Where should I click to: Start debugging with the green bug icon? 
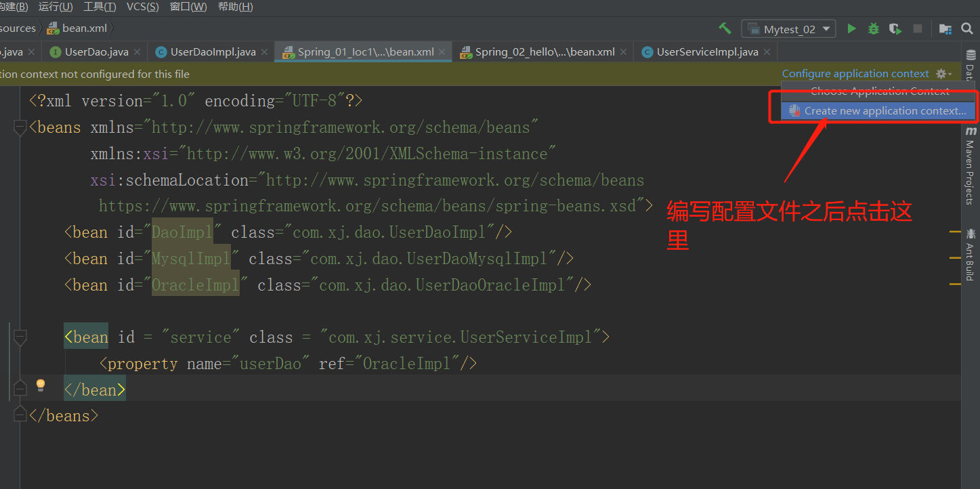[874, 28]
